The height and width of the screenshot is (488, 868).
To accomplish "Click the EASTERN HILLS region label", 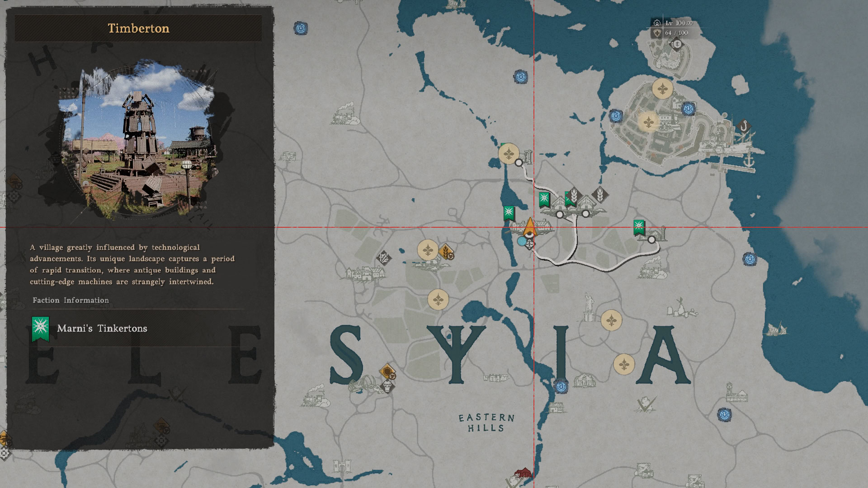I will pos(486,423).
